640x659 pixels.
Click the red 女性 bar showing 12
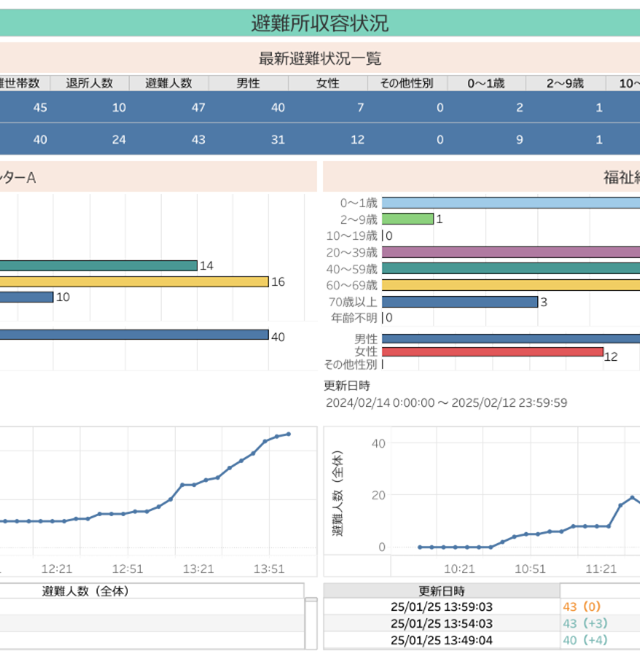(x=493, y=352)
